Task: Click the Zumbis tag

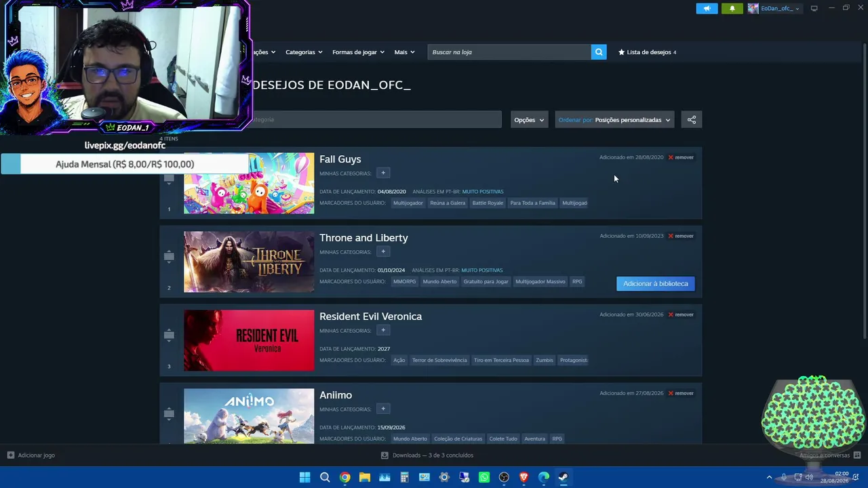Action: pyautogui.click(x=545, y=361)
